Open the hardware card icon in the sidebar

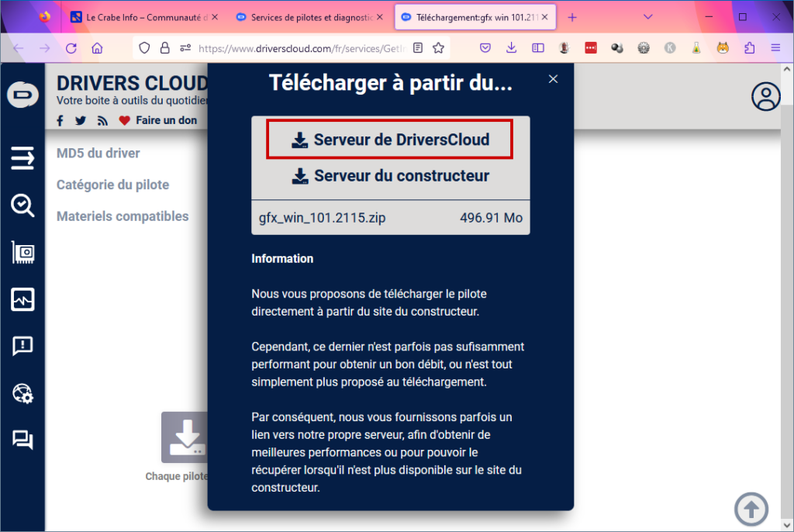click(22, 252)
